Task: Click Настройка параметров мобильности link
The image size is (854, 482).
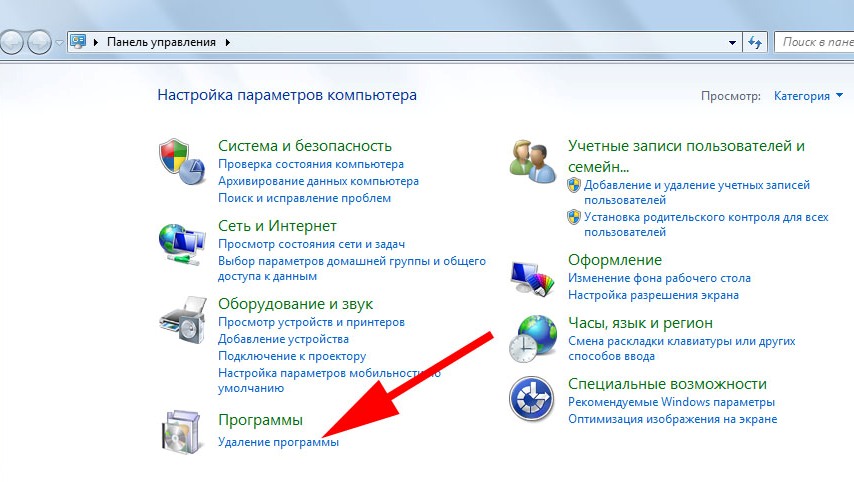Action: [x=329, y=380]
